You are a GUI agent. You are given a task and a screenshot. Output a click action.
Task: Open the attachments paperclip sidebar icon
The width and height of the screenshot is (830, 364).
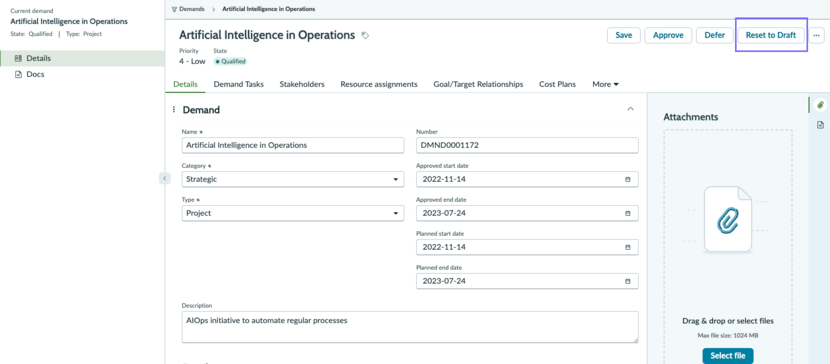(820, 105)
